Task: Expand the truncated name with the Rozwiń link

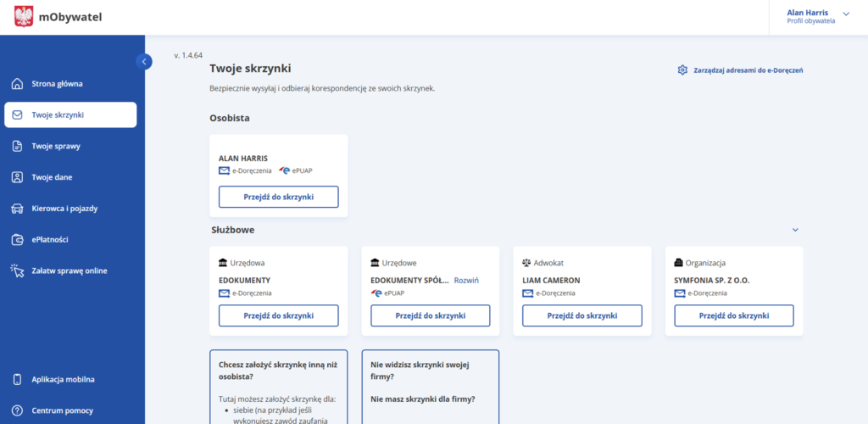Action: [466, 281]
